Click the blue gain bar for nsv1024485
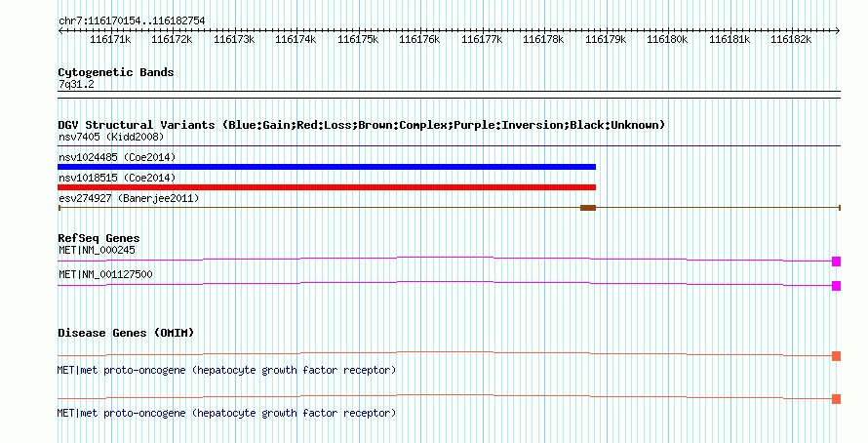This screenshot has width=868, height=443. 327,167
